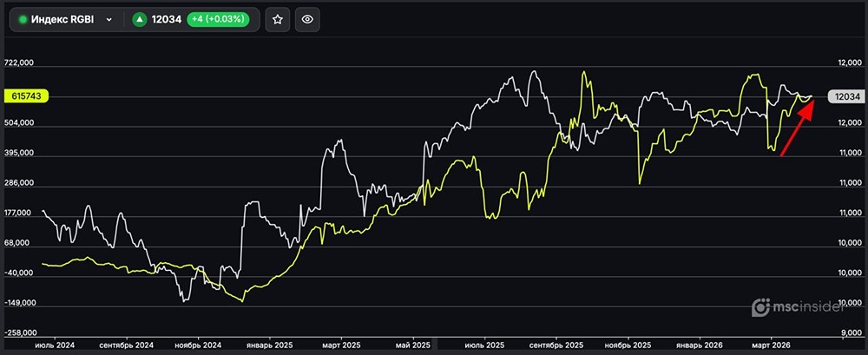This screenshot has height=355, width=868.
Task: Click the июль 2025 date label
Action: point(485,345)
